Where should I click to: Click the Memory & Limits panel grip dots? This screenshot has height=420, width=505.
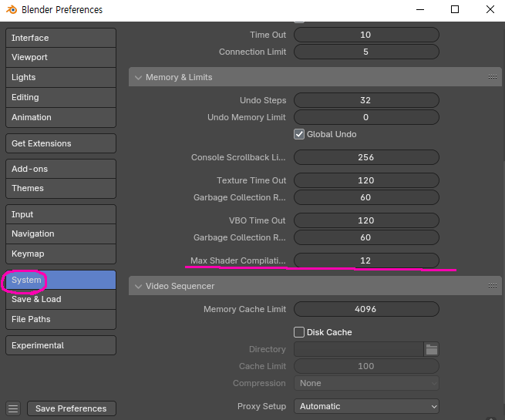492,76
